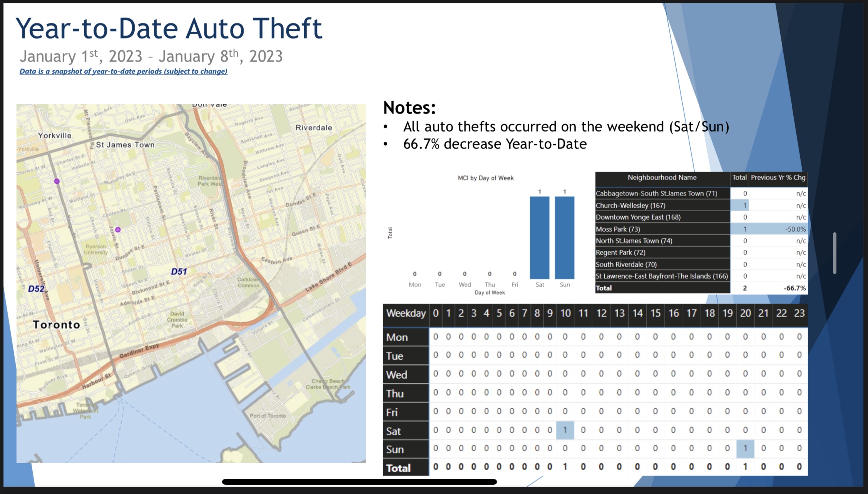Select the Total row label in hourly table

coord(406,467)
